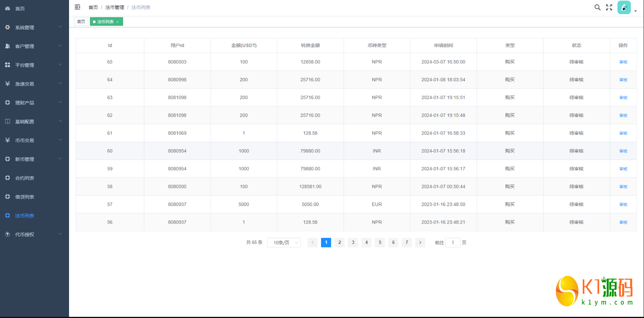644x318 pixels.
Task: Go to pagination page 4
Action: [366, 242]
